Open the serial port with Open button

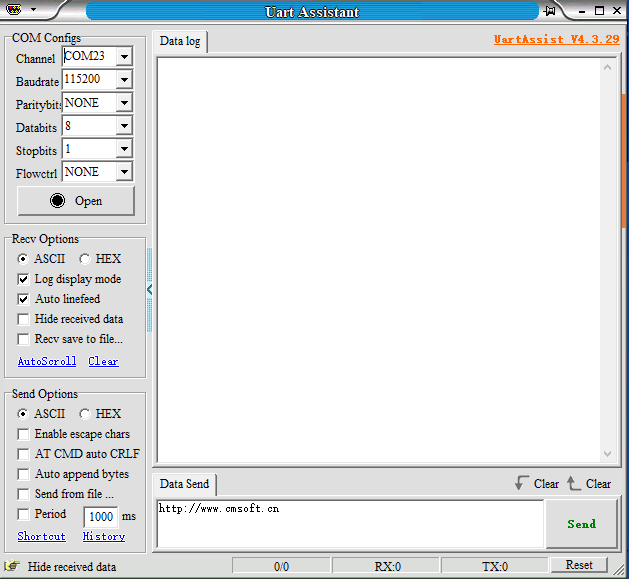click(76, 201)
